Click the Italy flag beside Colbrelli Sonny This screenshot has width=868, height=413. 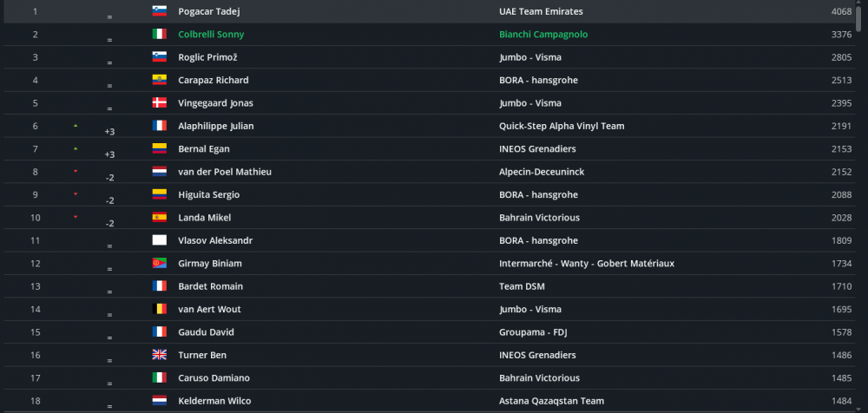(x=160, y=35)
